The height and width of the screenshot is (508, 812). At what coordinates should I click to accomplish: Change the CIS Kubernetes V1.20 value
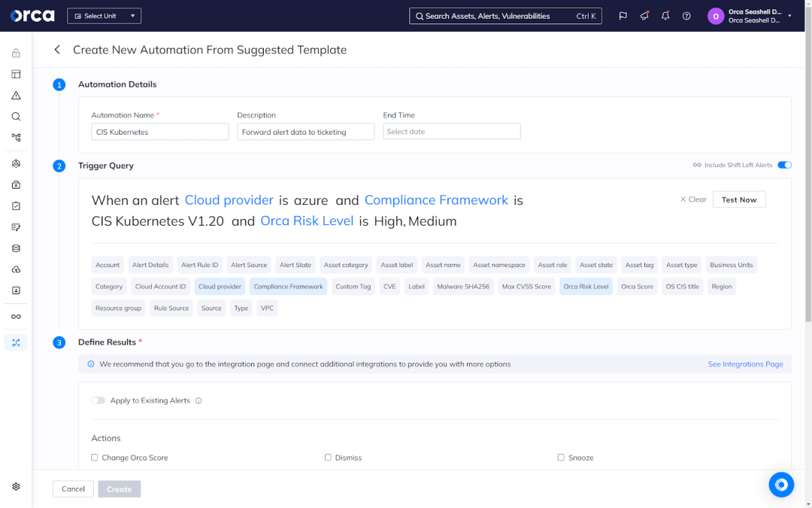point(157,221)
